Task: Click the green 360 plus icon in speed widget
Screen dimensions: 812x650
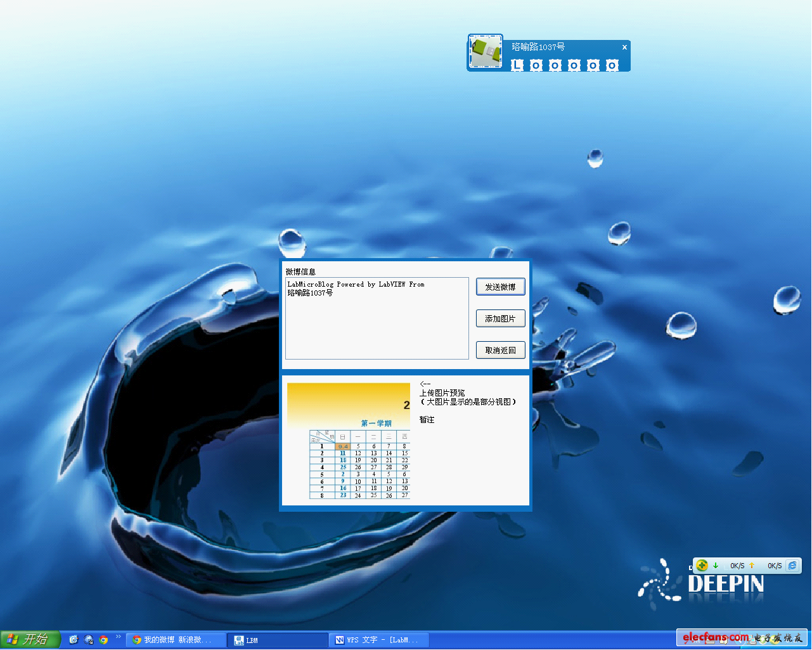Action: point(702,565)
